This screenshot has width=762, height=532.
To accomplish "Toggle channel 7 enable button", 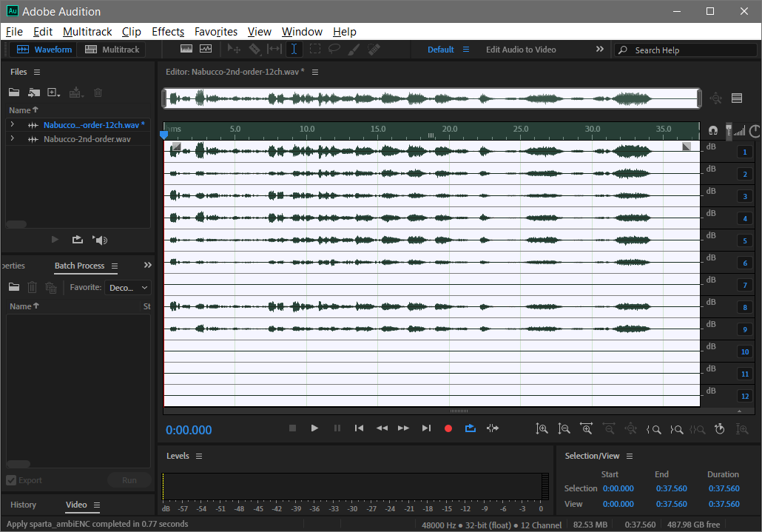I will [x=744, y=285].
